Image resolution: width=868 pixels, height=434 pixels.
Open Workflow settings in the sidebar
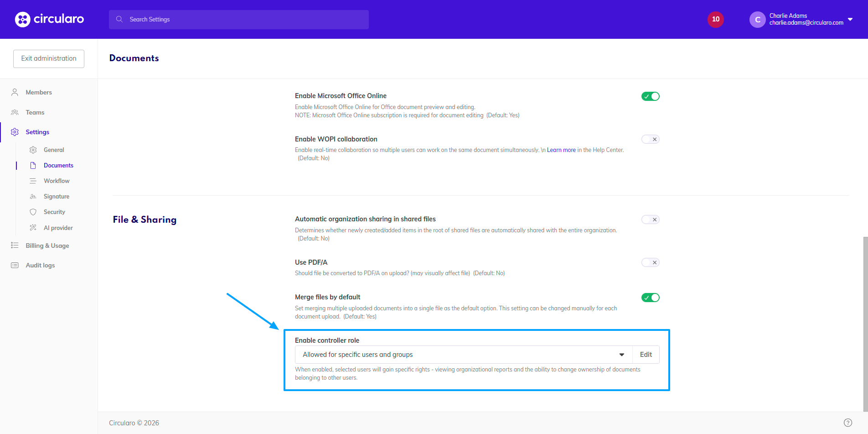tap(57, 181)
